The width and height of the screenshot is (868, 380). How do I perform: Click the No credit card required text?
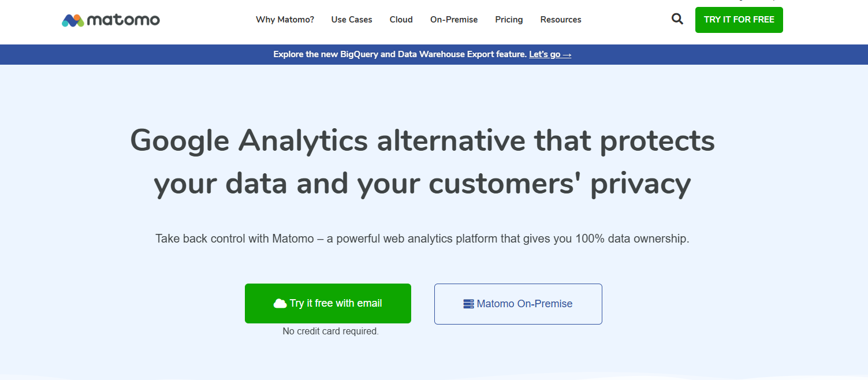tap(330, 331)
